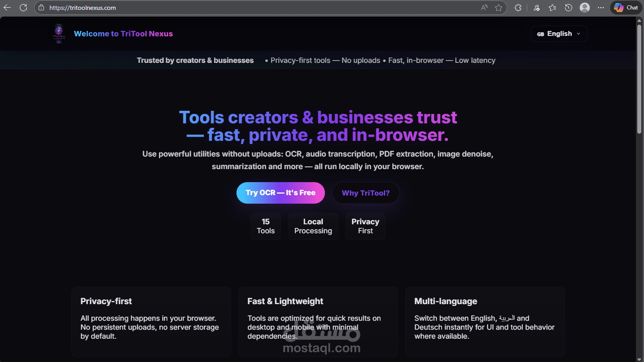Viewport: 644px width, 362px height.
Task: Open the browser extensions puzzle icon
Action: [518, 8]
